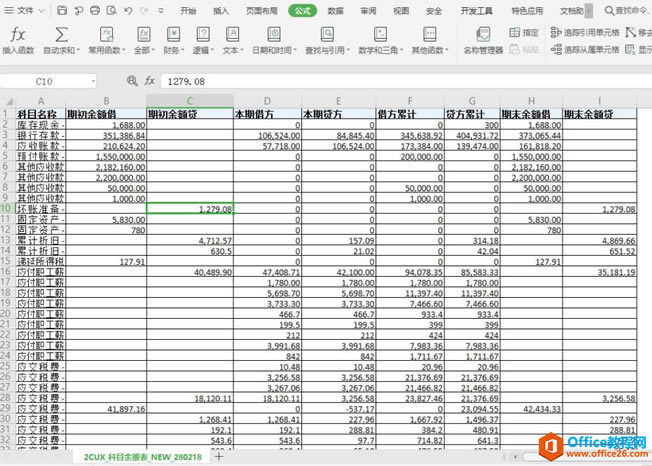Select cell with value 4,869.66
Screen dimensions: 652x466
(x=599, y=240)
